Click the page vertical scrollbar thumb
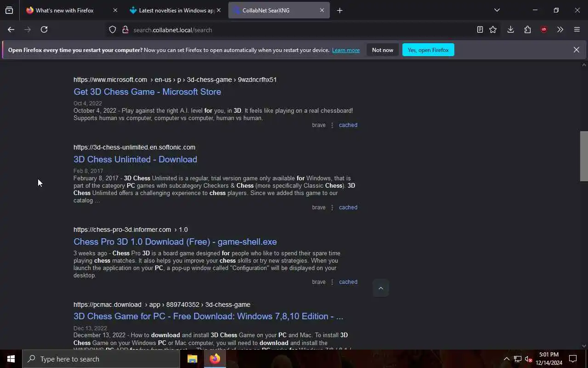The width and height of the screenshot is (588, 368). click(x=584, y=156)
